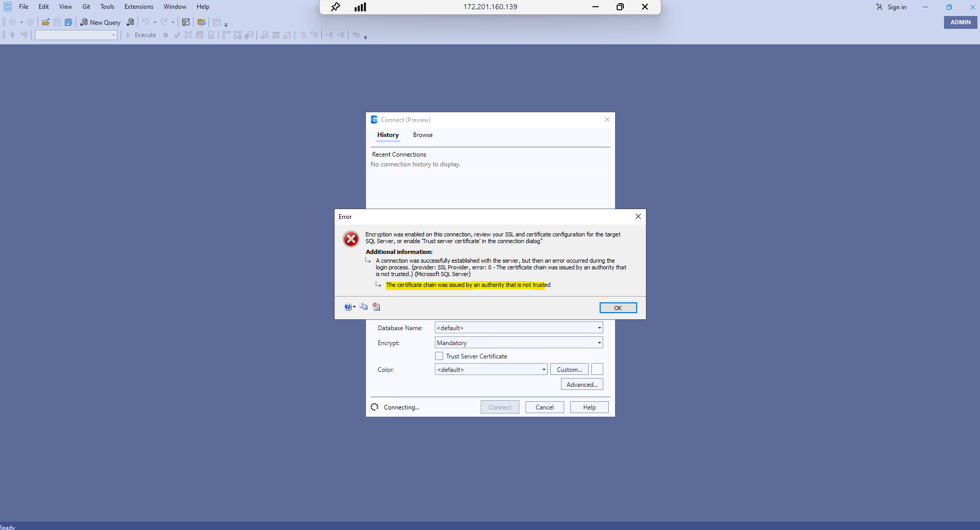Select the History tab

click(x=388, y=135)
